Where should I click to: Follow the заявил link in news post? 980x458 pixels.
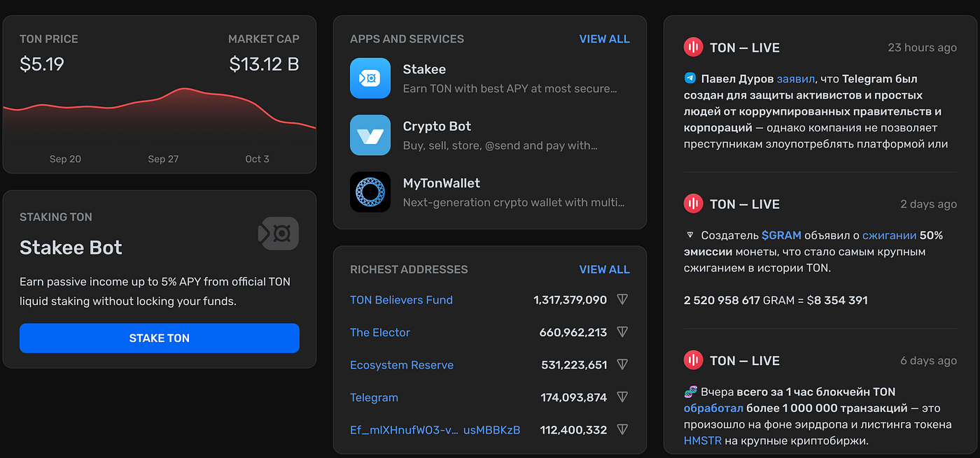tap(796, 79)
